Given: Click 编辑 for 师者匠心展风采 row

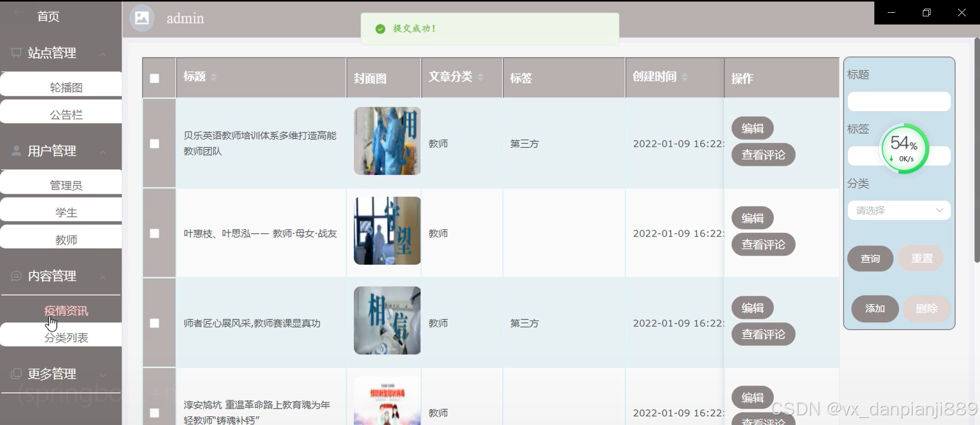Looking at the screenshot, I should (x=752, y=308).
